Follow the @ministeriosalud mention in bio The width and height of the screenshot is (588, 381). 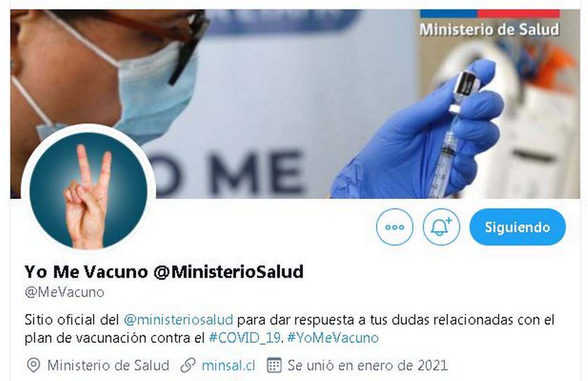[178, 320]
